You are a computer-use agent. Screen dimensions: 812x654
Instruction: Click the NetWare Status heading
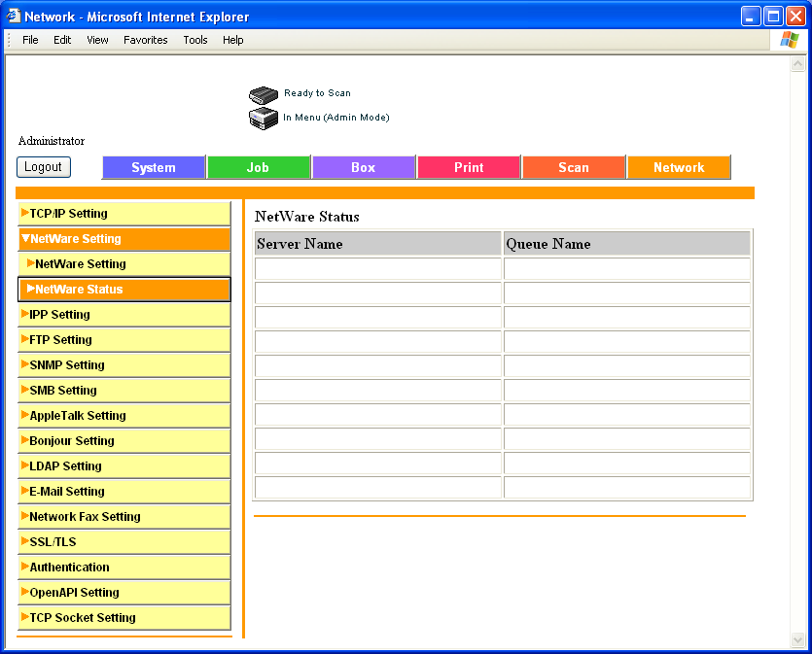tap(307, 217)
